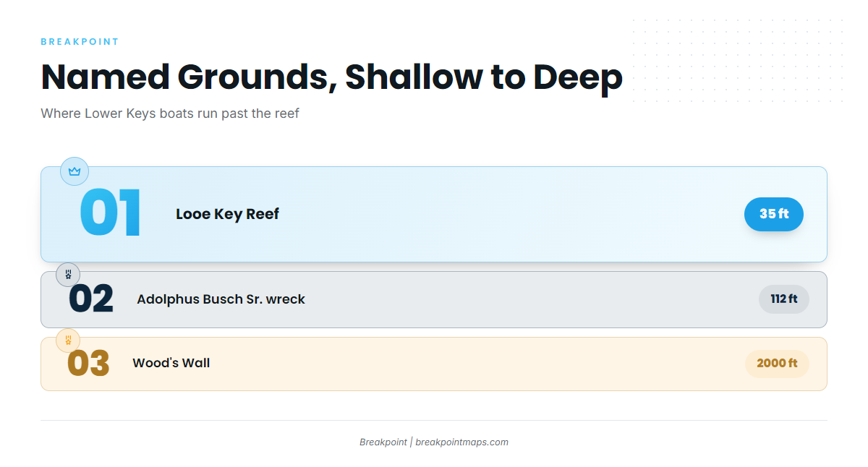Click the dotted pattern decoration top right
Viewport: 868px width, 467px height.
click(738, 61)
